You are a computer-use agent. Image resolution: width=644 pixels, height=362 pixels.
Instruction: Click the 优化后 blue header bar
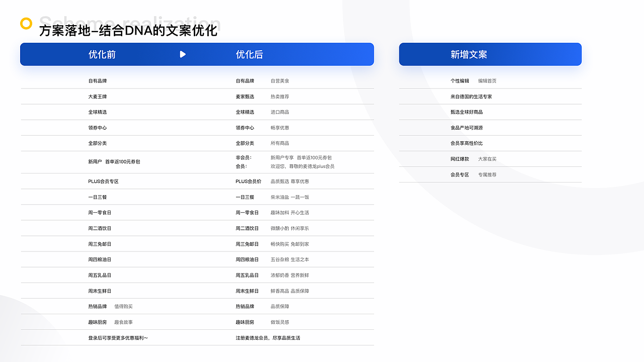(252, 54)
